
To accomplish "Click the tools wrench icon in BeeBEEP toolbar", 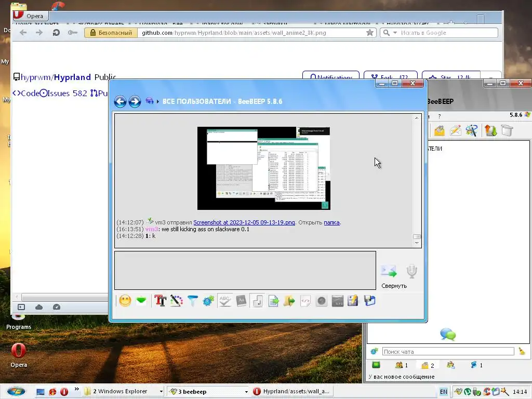I will click(471, 130).
